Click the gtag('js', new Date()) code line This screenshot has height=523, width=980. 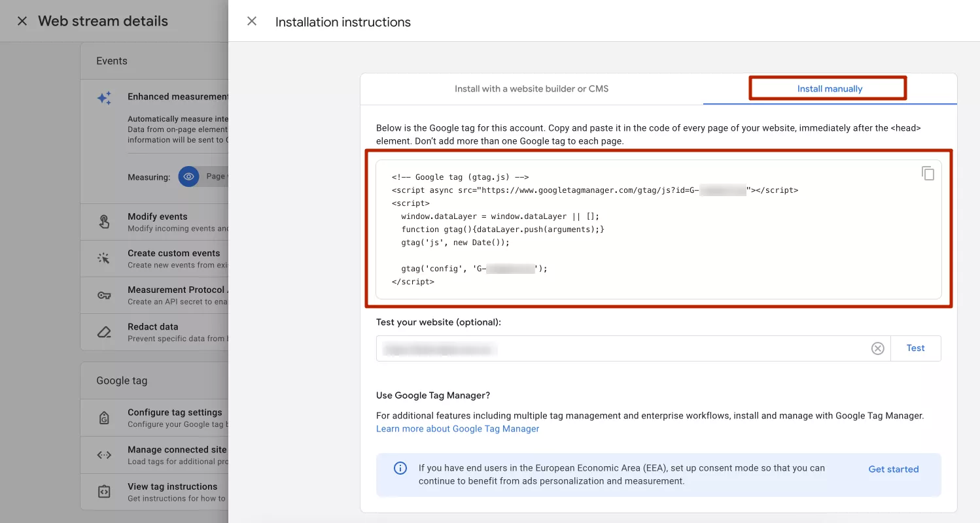455,243
